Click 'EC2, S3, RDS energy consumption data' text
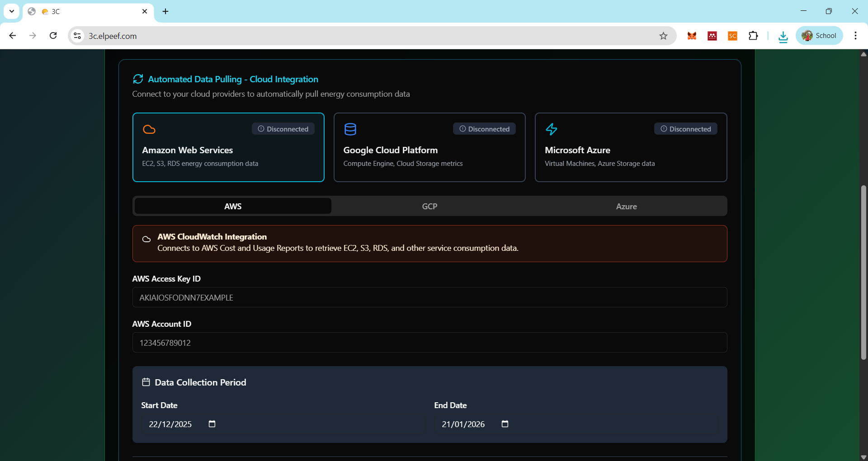868x461 pixels. point(200,164)
